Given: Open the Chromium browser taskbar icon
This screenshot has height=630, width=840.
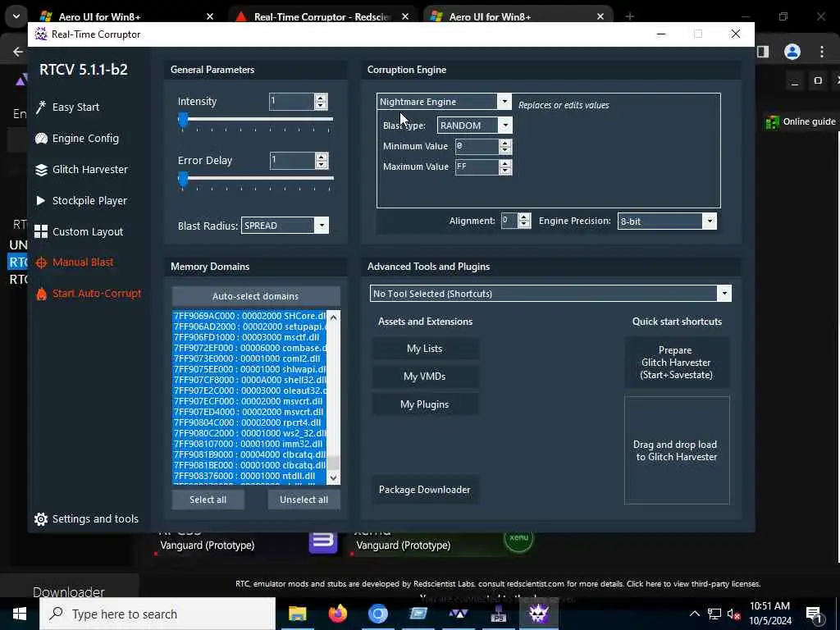Looking at the screenshot, I should (377, 614).
